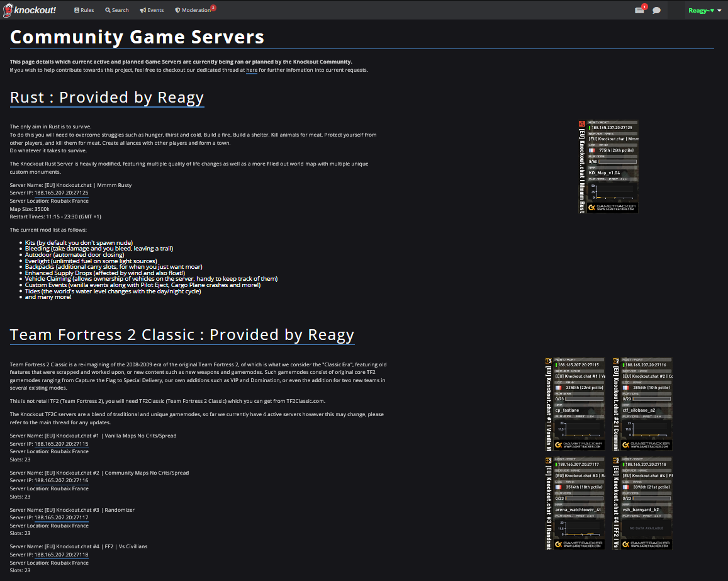728x581 pixels.
Task: Expand the Reagy user dropdown menu
Action: coord(705,10)
